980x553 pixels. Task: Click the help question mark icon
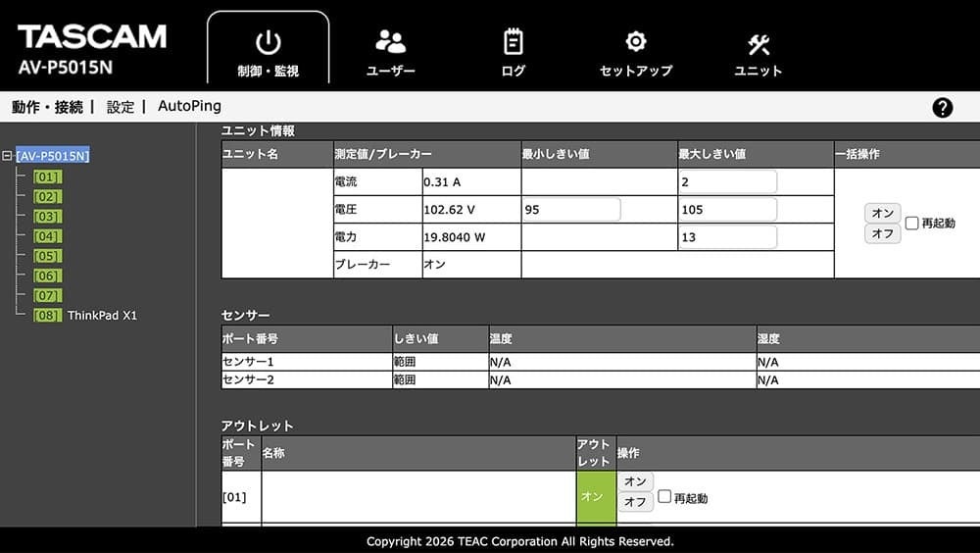tap(943, 108)
